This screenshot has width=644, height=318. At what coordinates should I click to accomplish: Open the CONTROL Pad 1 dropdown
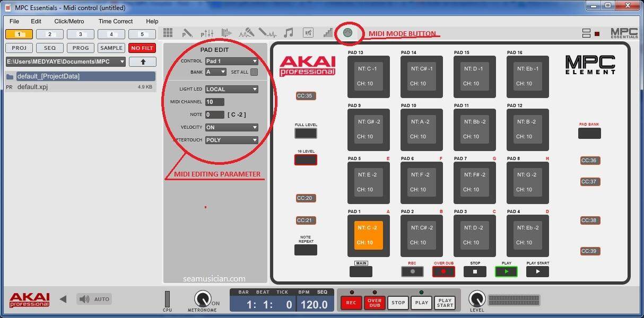(231, 61)
